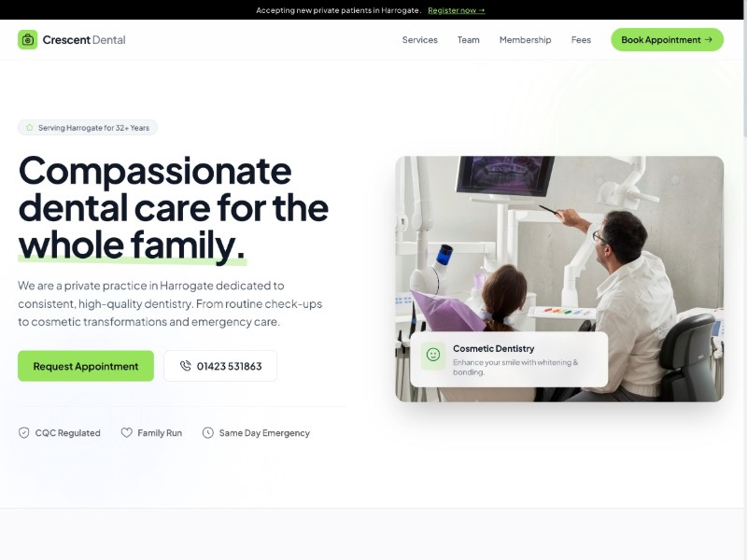The width and height of the screenshot is (747, 560).
Task: Open the Team navigation link
Action: tap(469, 40)
